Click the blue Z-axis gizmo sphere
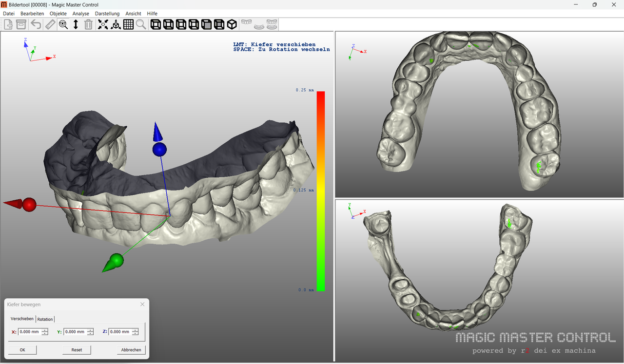The image size is (624, 364). [159, 150]
